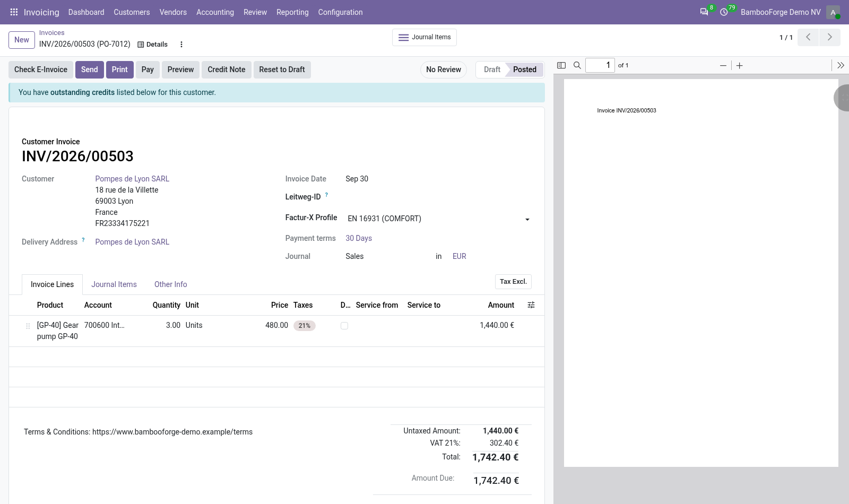Follow the Invoices breadcrumb link
The width and height of the screenshot is (849, 504).
coord(51,33)
